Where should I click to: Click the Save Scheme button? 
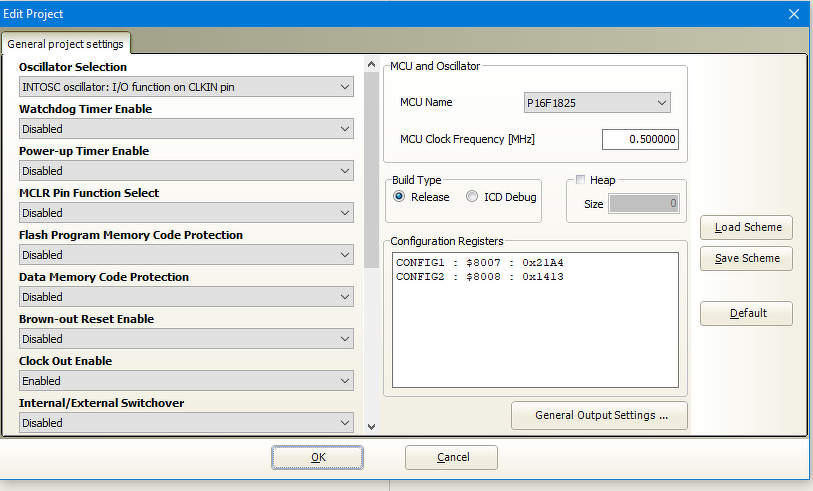747,258
